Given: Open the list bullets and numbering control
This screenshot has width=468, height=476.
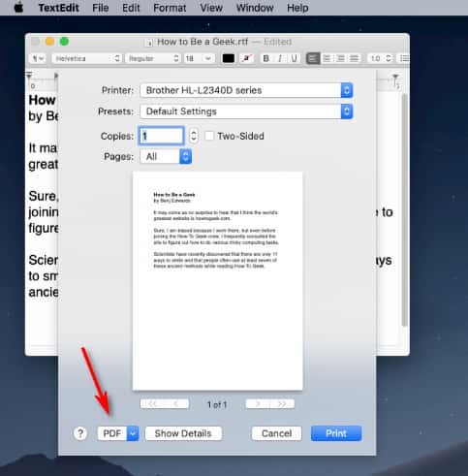Looking at the screenshot, I should (x=404, y=58).
